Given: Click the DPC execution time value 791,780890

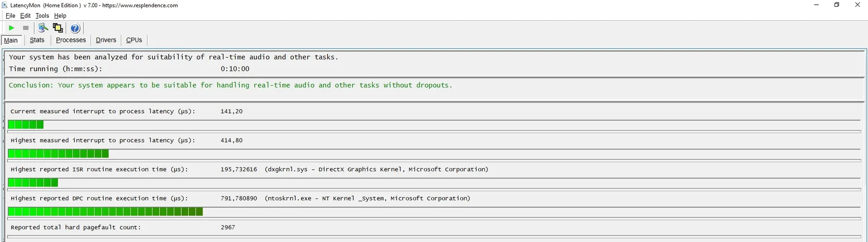Looking at the screenshot, I should click(239, 198).
